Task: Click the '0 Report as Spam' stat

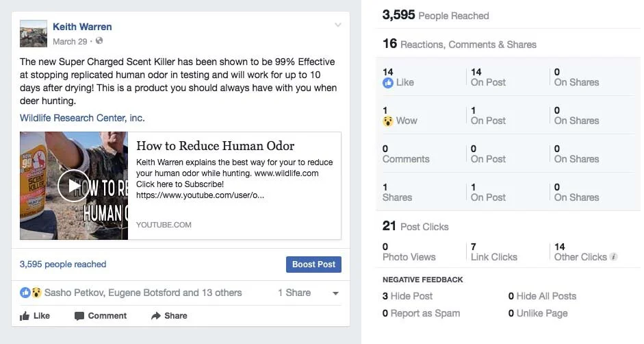Action: click(421, 313)
